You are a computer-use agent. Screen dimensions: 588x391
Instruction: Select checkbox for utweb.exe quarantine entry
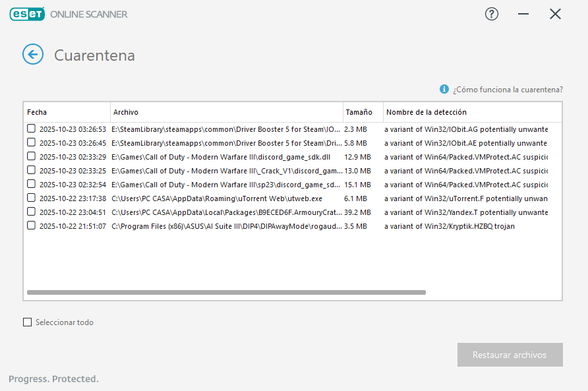[x=31, y=198]
